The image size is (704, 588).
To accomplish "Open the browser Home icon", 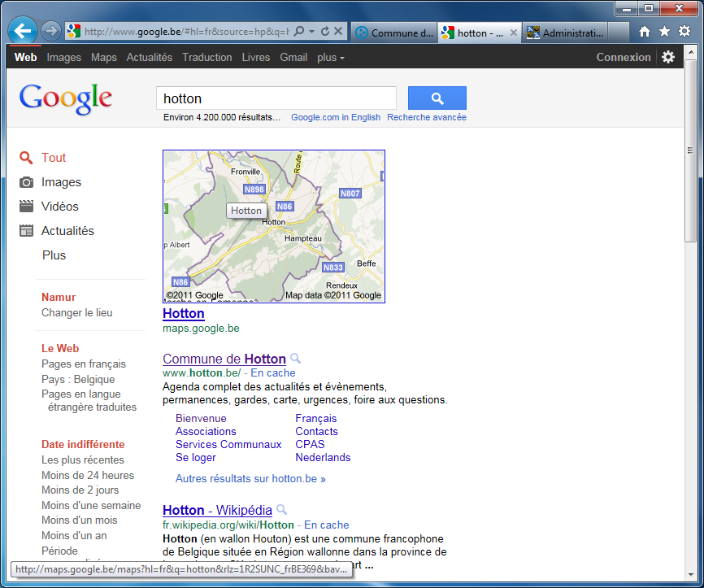I will (x=645, y=32).
